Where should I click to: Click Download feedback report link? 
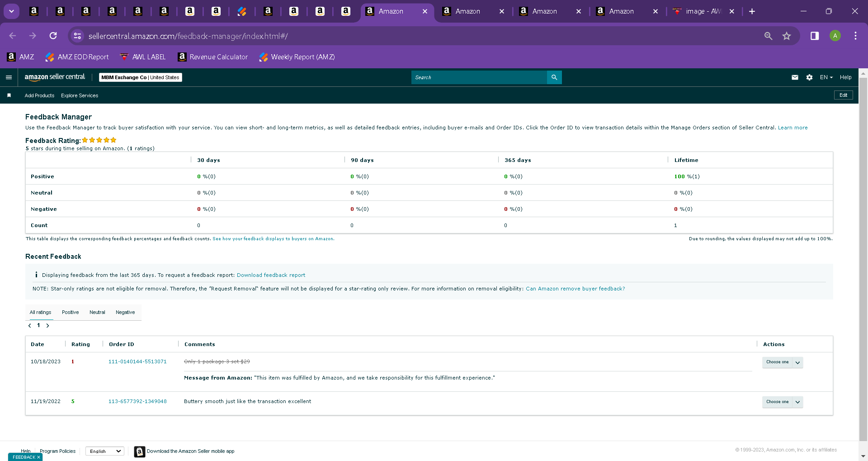click(x=271, y=275)
